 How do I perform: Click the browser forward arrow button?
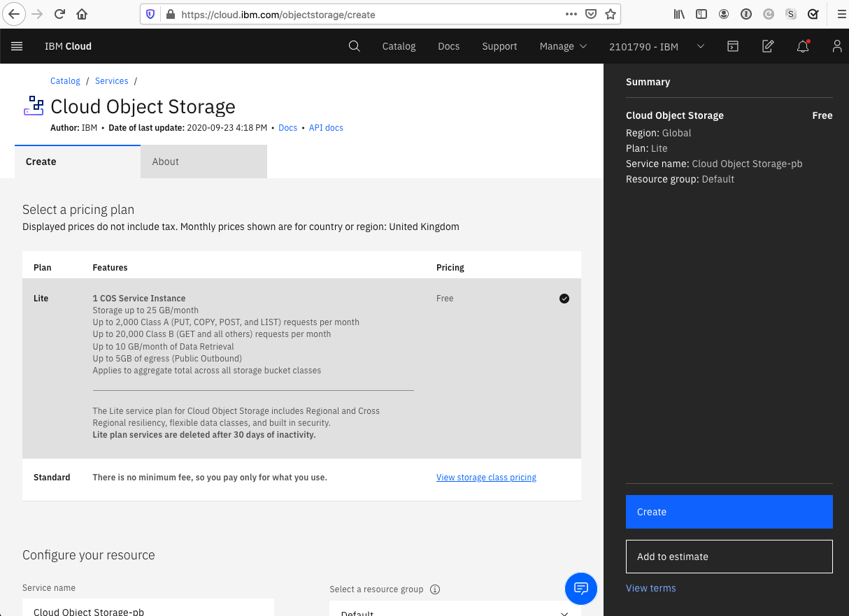pyautogui.click(x=38, y=14)
